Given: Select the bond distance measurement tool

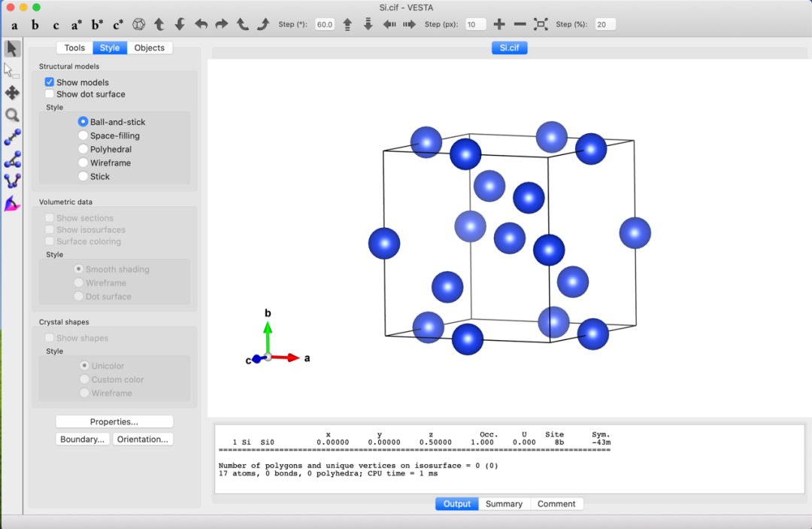Looking at the screenshot, I should [12, 137].
